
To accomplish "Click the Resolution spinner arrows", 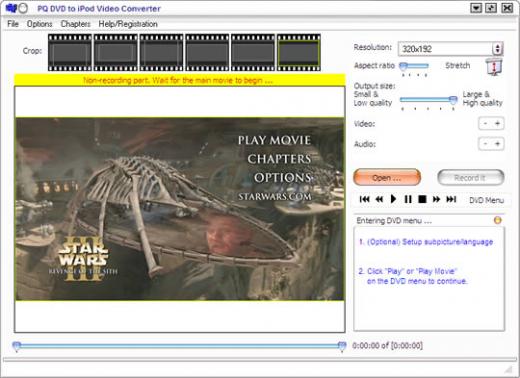I will pyautogui.click(x=497, y=49).
